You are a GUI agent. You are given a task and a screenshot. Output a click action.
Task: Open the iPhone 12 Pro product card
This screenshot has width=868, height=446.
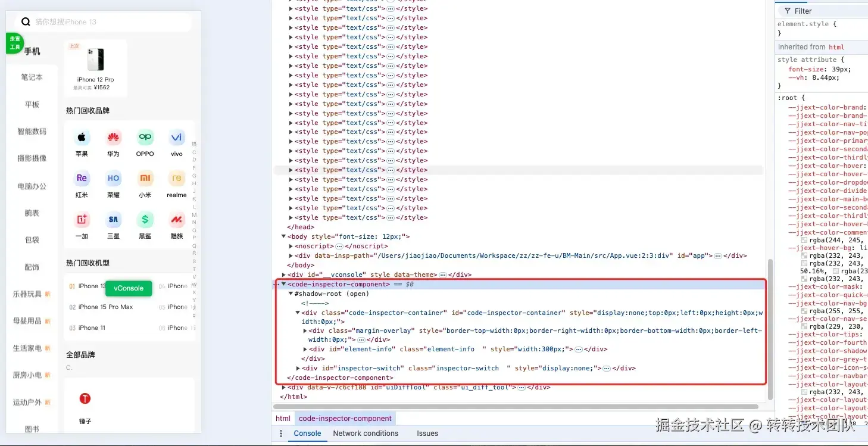coord(96,68)
